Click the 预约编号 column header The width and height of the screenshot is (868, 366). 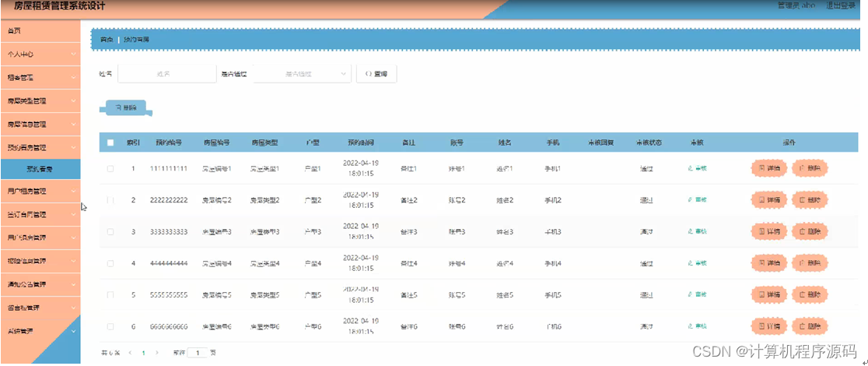169,143
